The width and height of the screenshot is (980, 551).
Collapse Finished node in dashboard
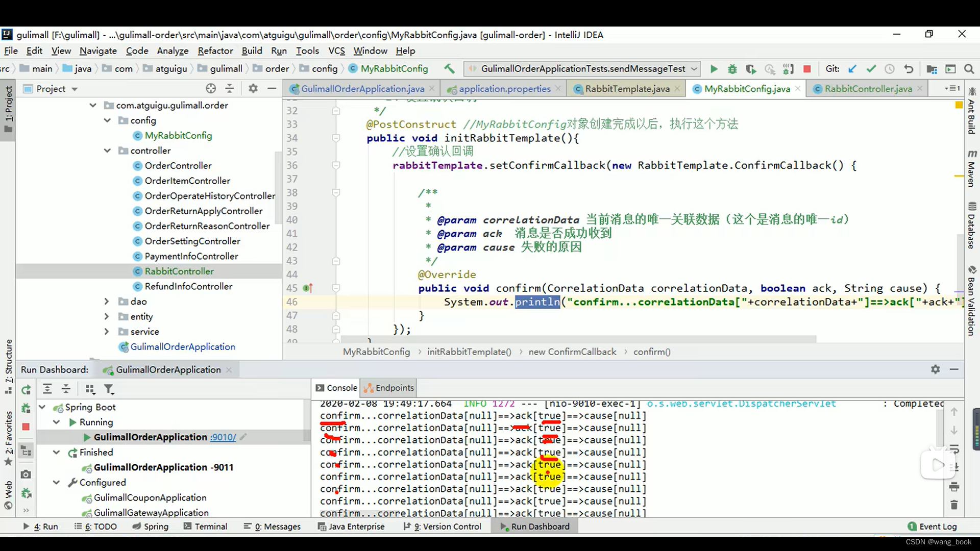[57, 453]
